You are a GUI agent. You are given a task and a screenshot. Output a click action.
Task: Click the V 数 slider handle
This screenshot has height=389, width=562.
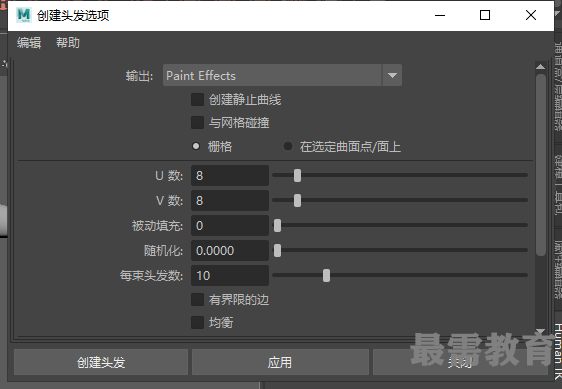point(297,200)
